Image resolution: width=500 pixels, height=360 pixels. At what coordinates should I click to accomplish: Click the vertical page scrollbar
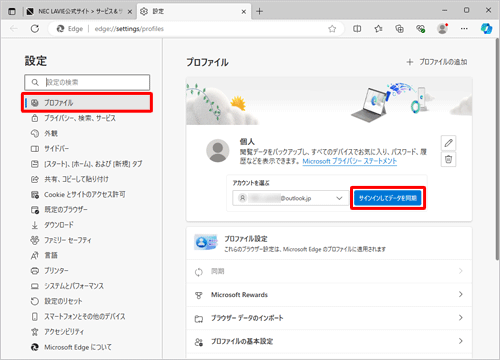[x=497, y=150]
